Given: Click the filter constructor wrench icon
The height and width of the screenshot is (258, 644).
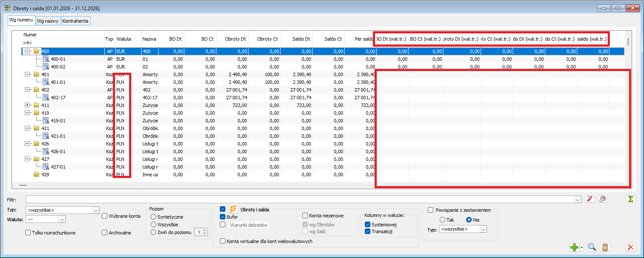Looking at the screenshot, I should [602, 199].
